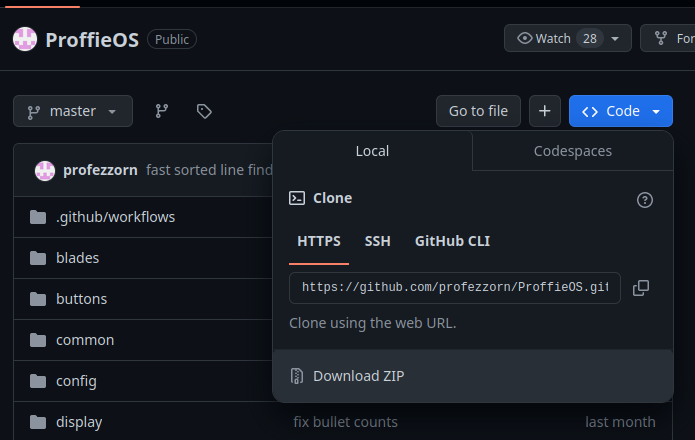Select the HTTPS clone method tab

tap(319, 241)
